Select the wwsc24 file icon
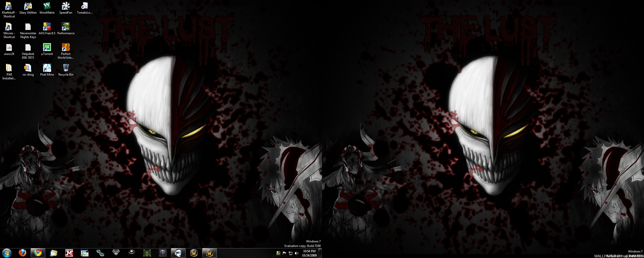This screenshot has width=644, height=258. pyautogui.click(x=9, y=50)
